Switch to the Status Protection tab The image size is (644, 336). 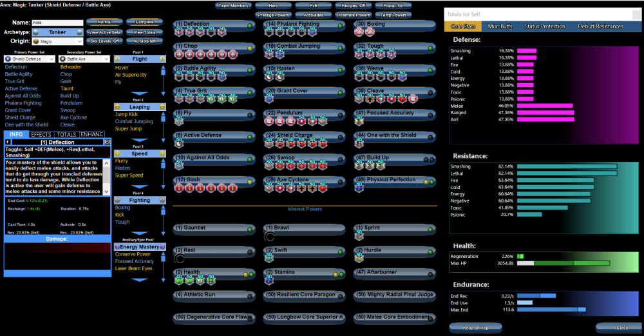pos(545,26)
